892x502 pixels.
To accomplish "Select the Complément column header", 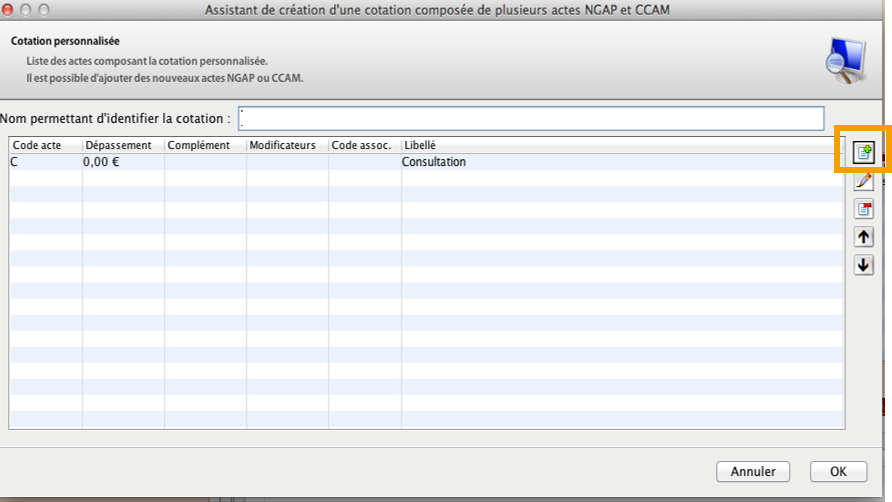I will [x=205, y=145].
